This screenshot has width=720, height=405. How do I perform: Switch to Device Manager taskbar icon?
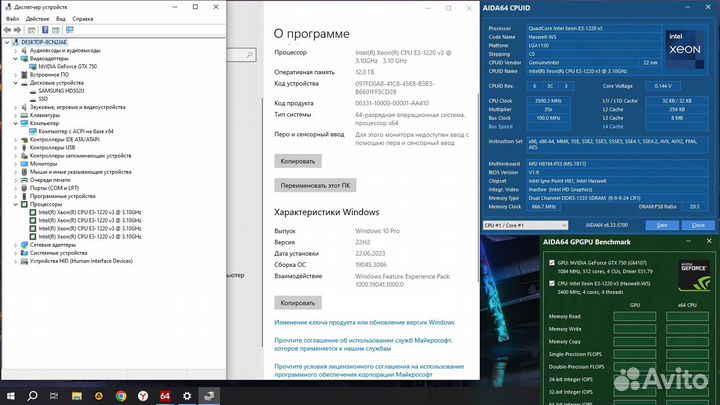209,395
